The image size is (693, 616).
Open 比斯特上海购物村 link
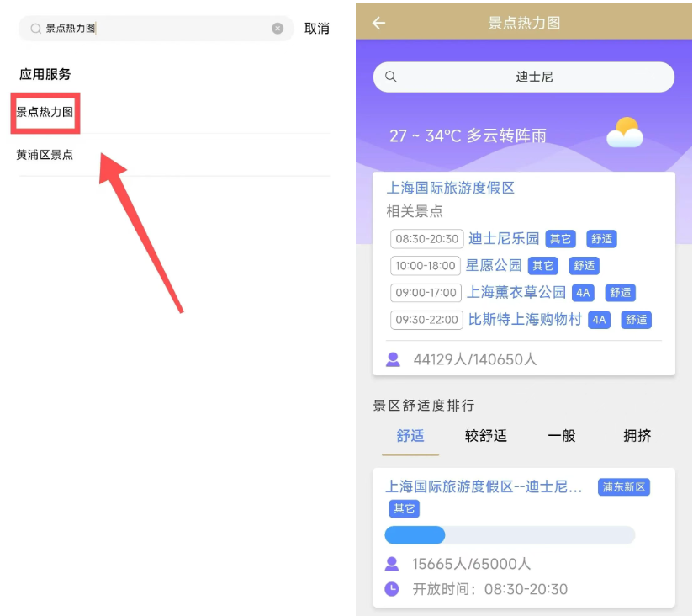525,320
